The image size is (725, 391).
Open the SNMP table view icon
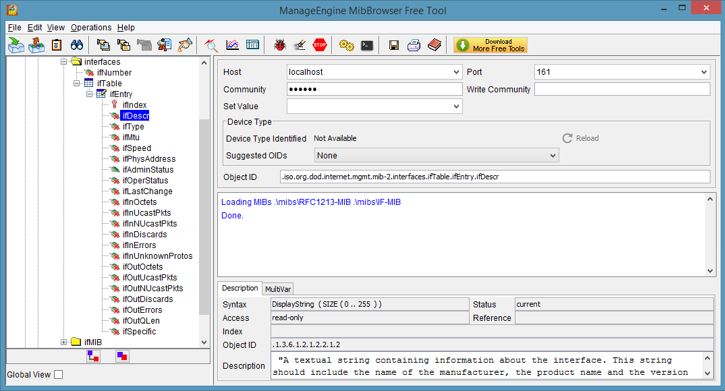252,45
